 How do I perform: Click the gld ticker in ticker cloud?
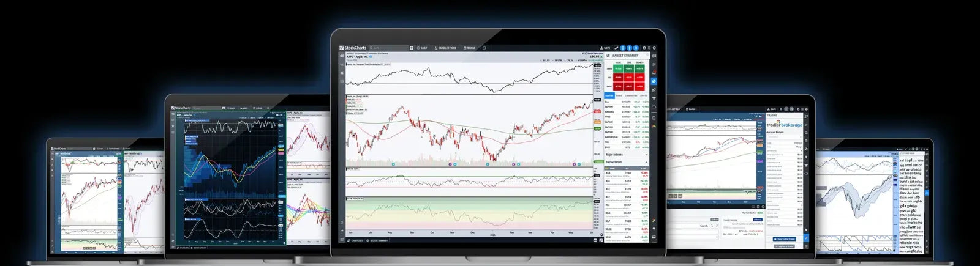(x=914, y=210)
